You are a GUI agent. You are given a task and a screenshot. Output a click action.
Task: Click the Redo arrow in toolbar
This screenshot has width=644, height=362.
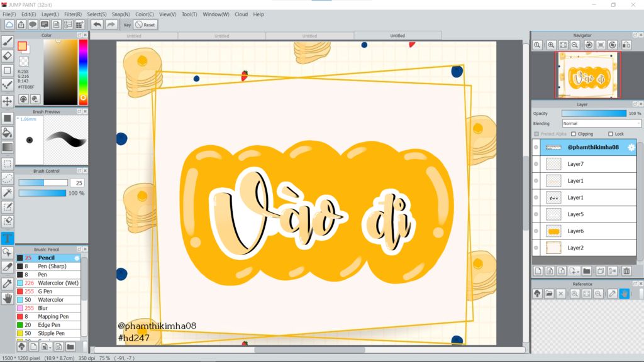coord(111,25)
